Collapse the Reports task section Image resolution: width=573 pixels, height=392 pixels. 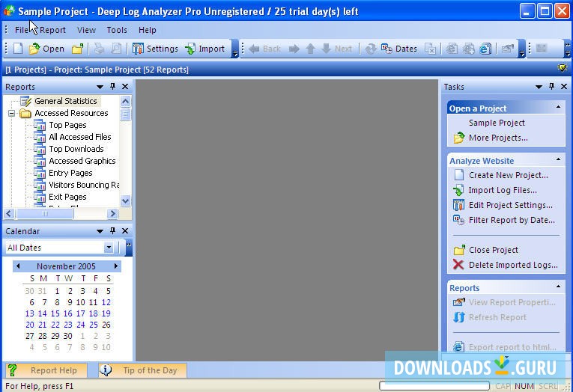(558, 287)
